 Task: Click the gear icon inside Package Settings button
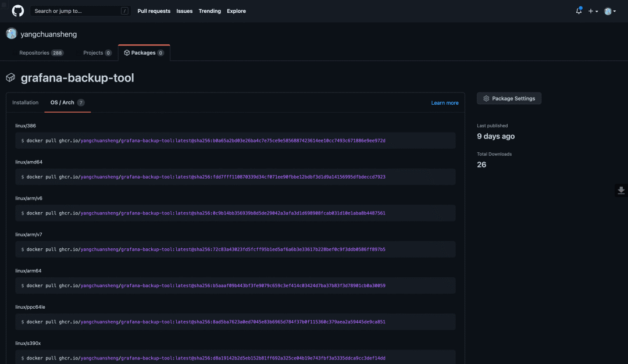click(x=486, y=98)
